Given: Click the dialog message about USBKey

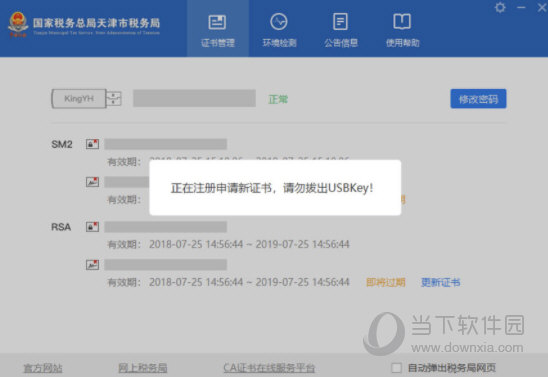Looking at the screenshot, I should point(272,188).
